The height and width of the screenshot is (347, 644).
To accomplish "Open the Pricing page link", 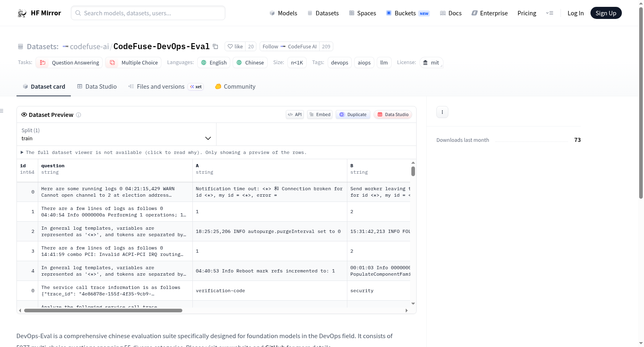I will [x=527, y=13].
